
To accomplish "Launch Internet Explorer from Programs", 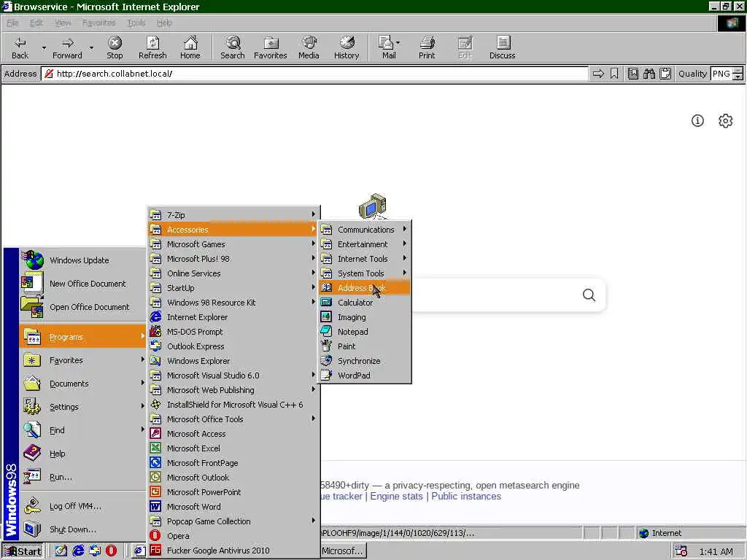I will click(x=233, y=317).
